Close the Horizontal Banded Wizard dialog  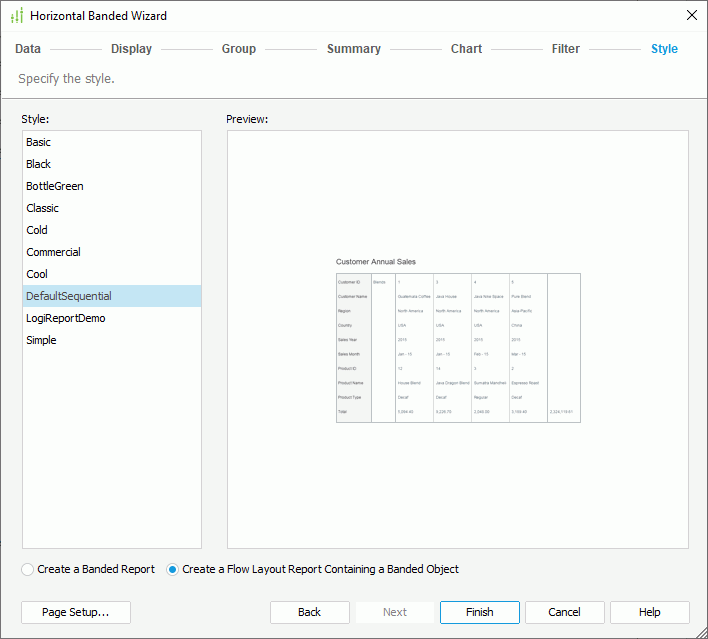pos(691,15)
